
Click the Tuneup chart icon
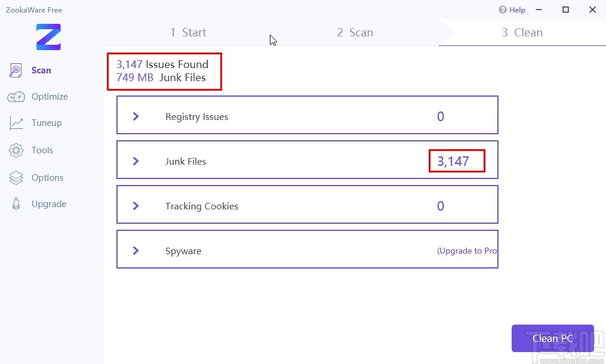click(x=16, y=123)
